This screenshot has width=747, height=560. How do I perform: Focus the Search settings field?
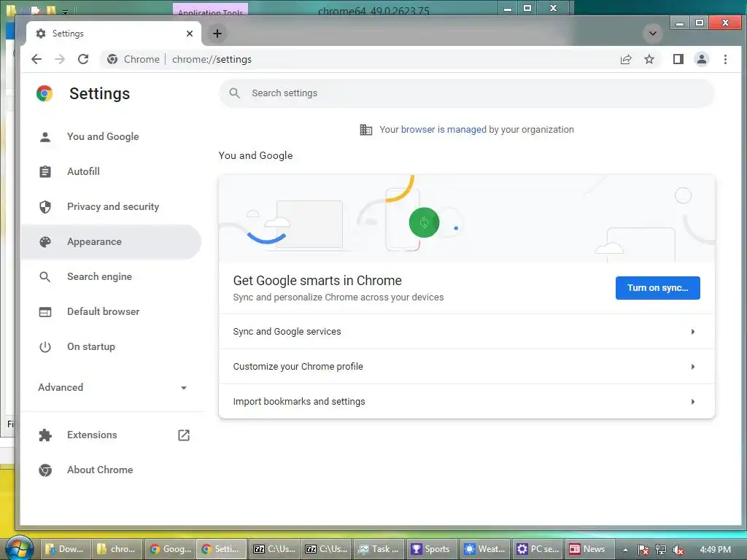(467, 93)
